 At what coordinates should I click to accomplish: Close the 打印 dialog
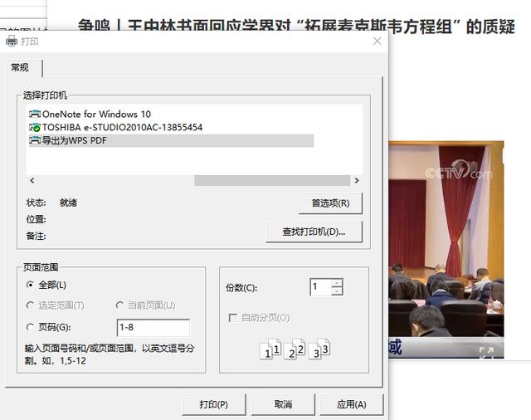(x=377, y=41)
